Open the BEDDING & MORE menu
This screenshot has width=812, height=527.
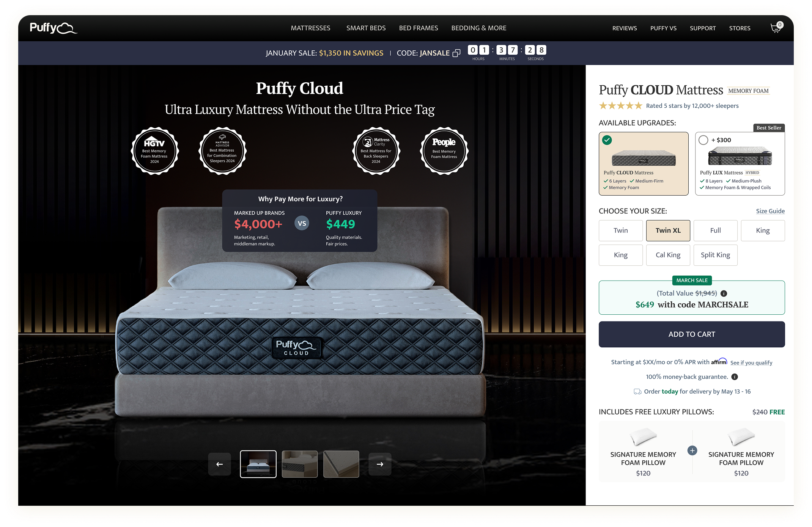479,28
